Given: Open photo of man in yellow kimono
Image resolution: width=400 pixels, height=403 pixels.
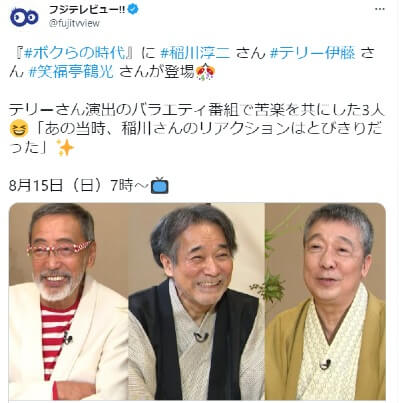Looking at the screenshot, I should pos(325,301).
